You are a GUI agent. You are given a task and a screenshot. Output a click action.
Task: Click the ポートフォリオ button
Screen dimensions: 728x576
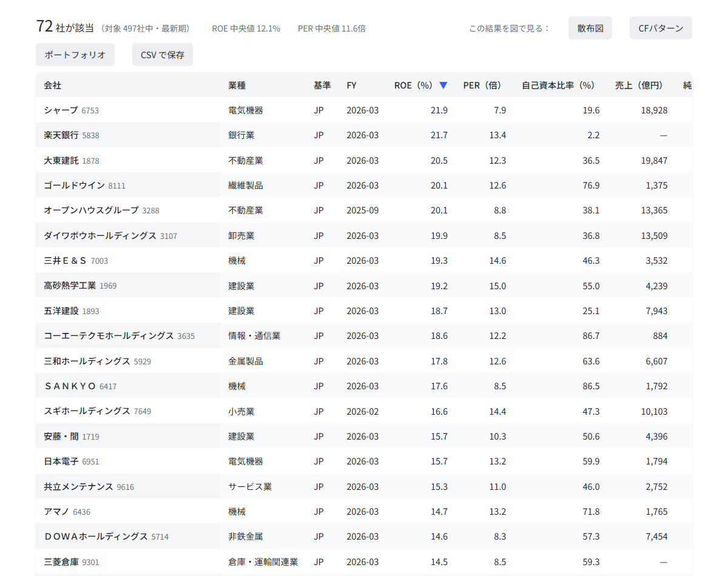coord(75,55)
